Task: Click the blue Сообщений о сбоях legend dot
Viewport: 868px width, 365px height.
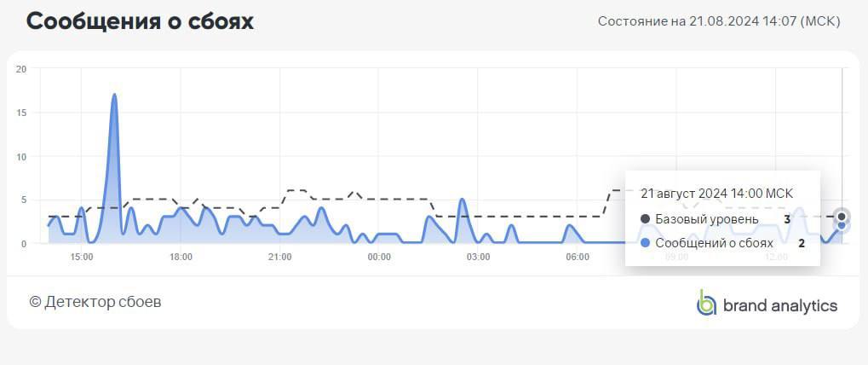Action: click(646, 243)
